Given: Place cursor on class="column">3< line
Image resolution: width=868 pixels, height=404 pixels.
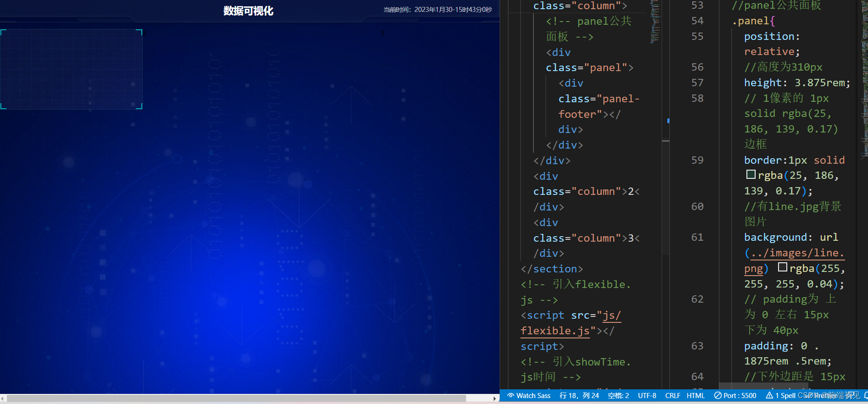Looking at the screenshot, I should [586, 238].
